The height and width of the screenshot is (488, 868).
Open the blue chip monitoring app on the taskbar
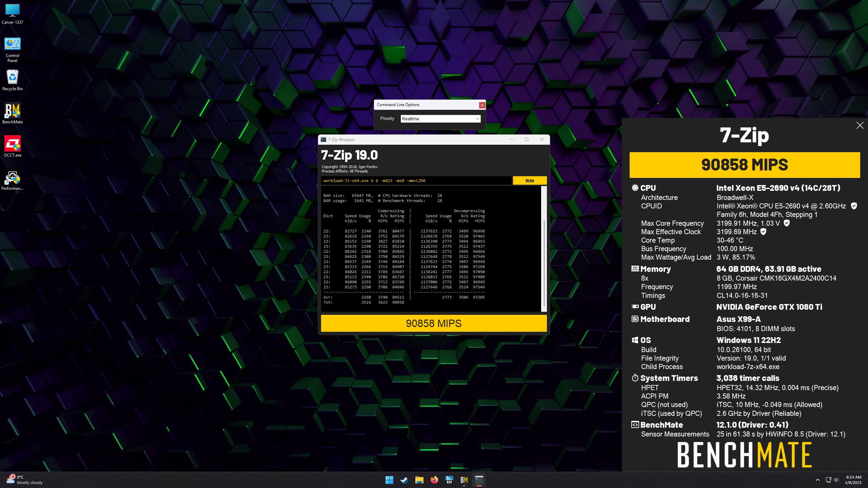click(x=449, y=480)
